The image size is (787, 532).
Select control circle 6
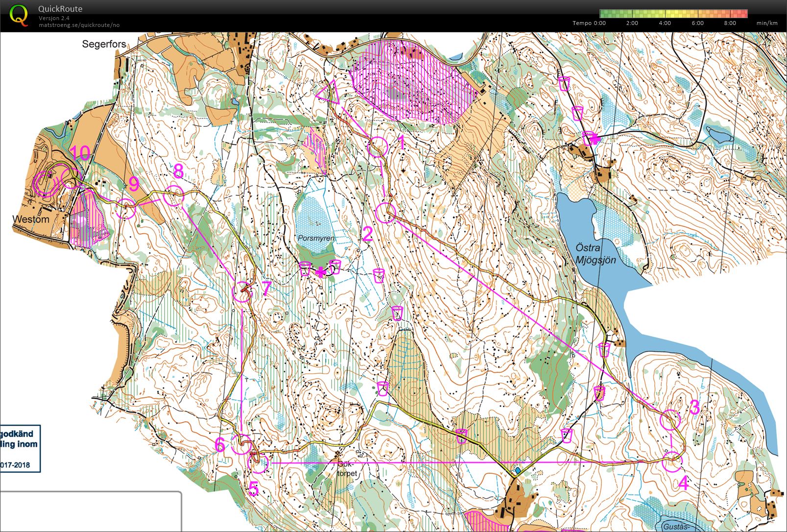241,444
